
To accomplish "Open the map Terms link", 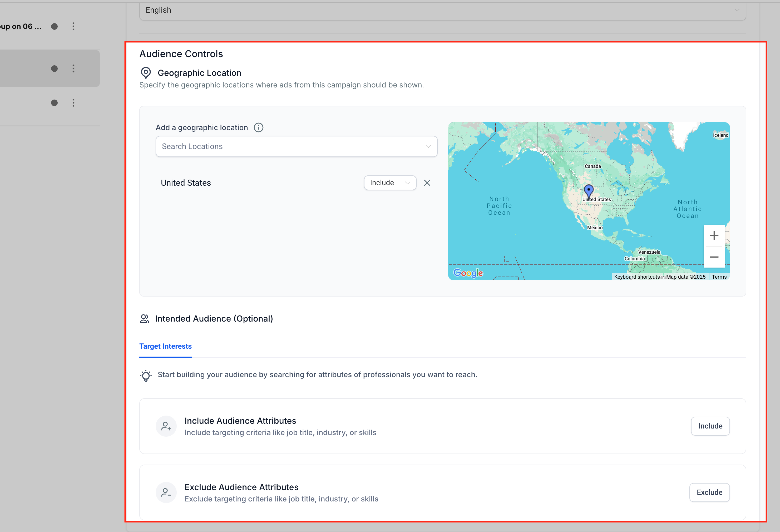I will tap(719, 277).
